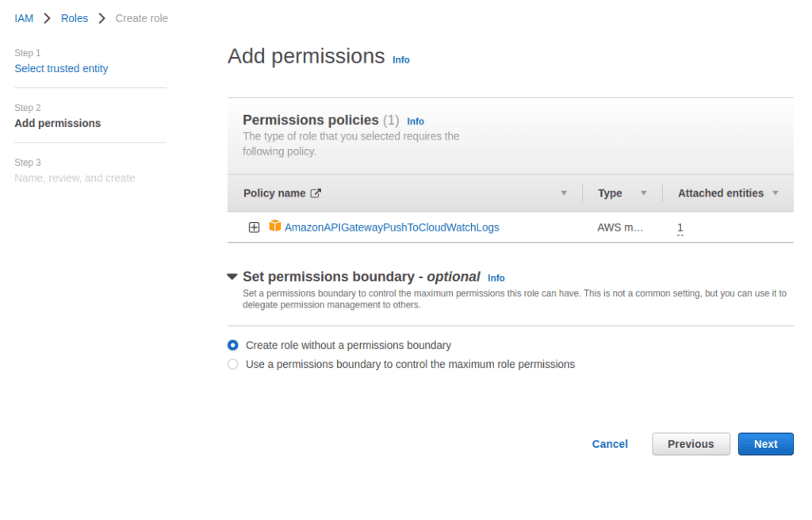Screen dimensions: 812x520
Task: Collapse the Set permissions boundary section
Action: [x=232, y=277]
